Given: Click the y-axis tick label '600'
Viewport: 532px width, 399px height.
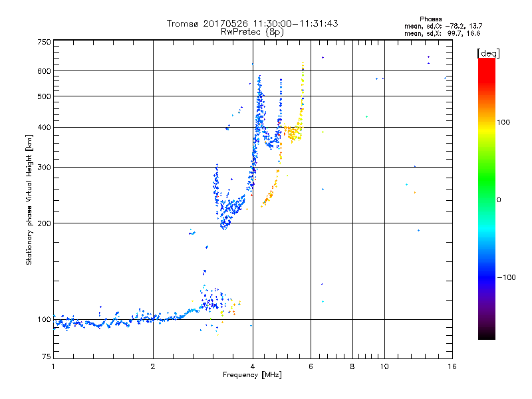Looking at the screenshot, I should click(x=44, y=71).
